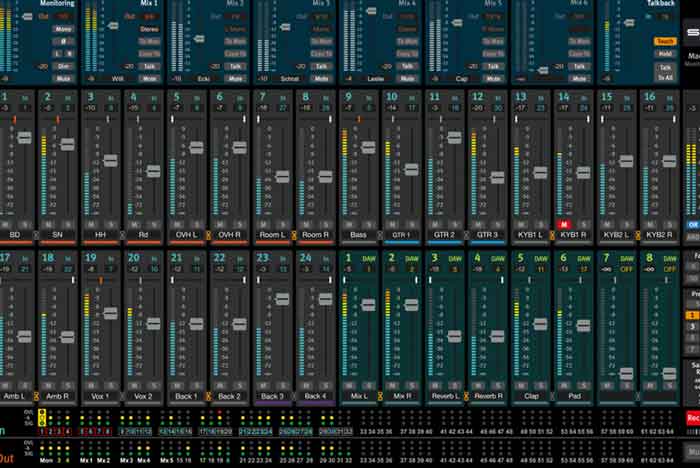Solo the Vox 2 channel
Screen dimensions: 700x468
[154, 385]
